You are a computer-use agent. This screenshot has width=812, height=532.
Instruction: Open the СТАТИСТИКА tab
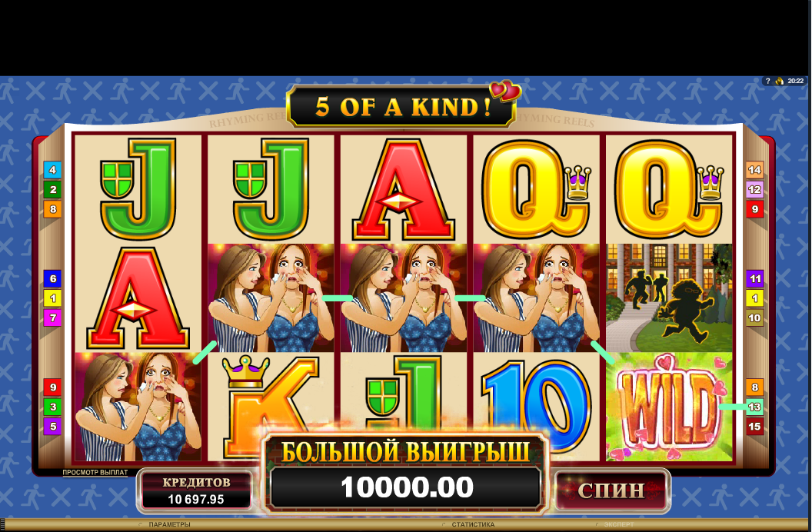pyautogui.click(x=473, y=524)
